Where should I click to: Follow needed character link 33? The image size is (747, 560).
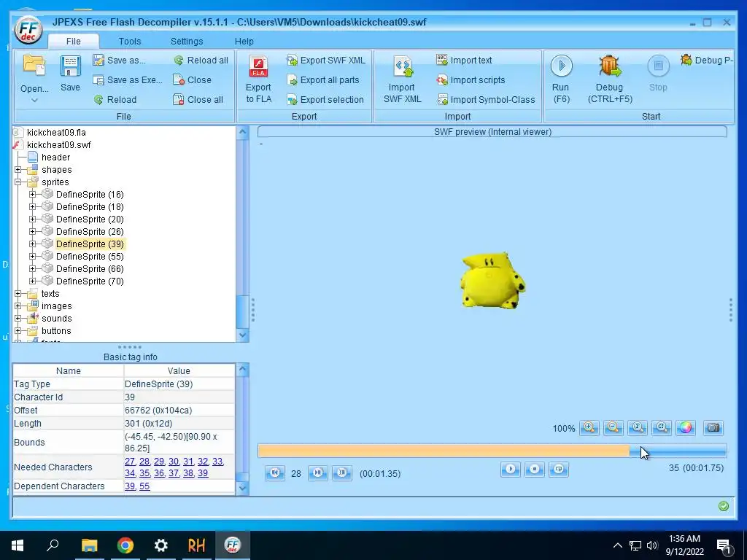217,462
